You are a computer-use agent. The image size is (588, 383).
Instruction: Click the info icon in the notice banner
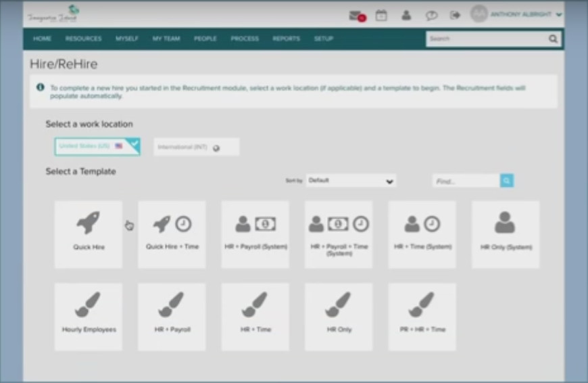tap(40, 87)
